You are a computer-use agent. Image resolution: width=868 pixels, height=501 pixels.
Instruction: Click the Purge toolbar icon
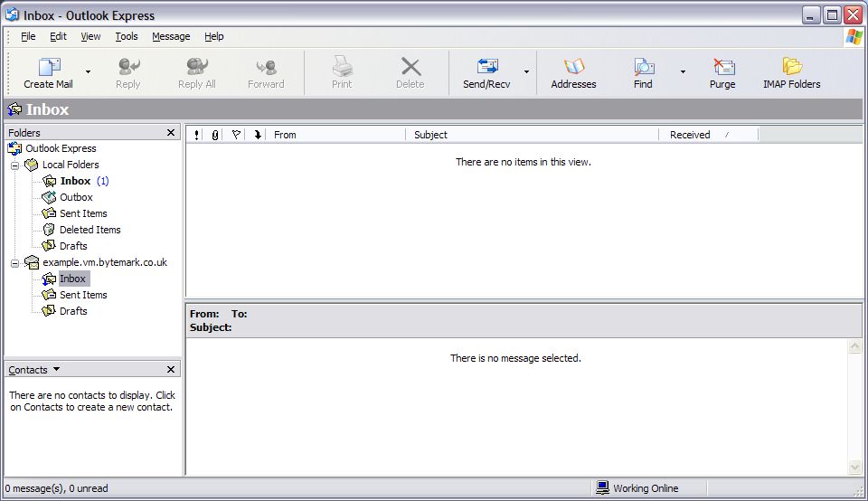pyautogui.click(x=723, y=67)
